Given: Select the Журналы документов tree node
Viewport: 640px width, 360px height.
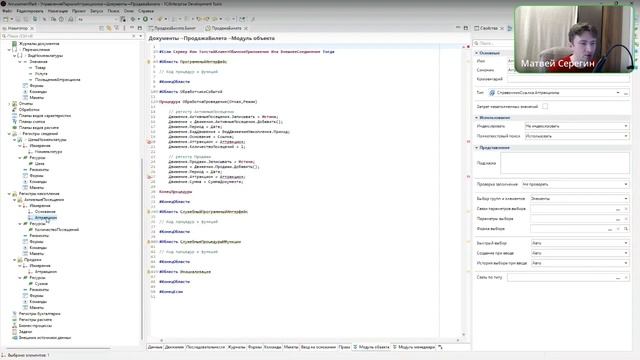Looking at the screenshot, I should 39,43.
